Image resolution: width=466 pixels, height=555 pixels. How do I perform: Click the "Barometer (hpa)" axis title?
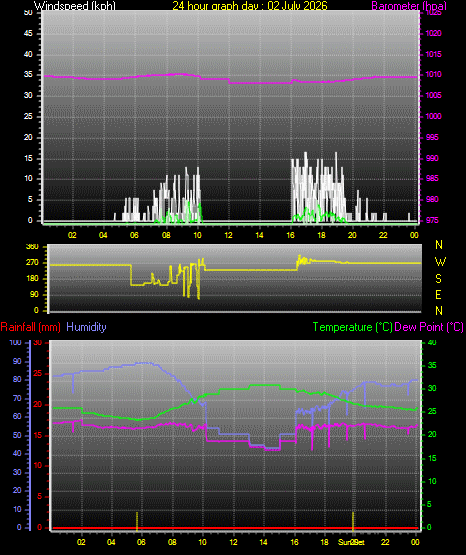(409, 6)
